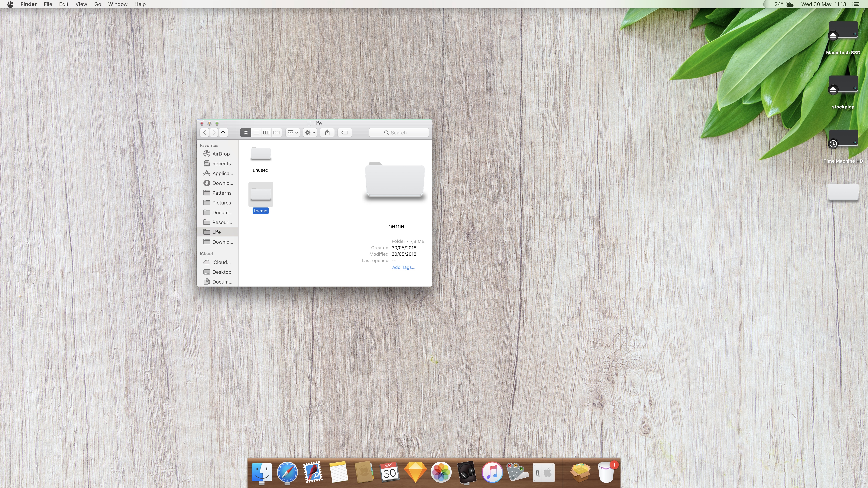868x488 pixels.
Task: Open the View menu
Action: click(81, 4)
